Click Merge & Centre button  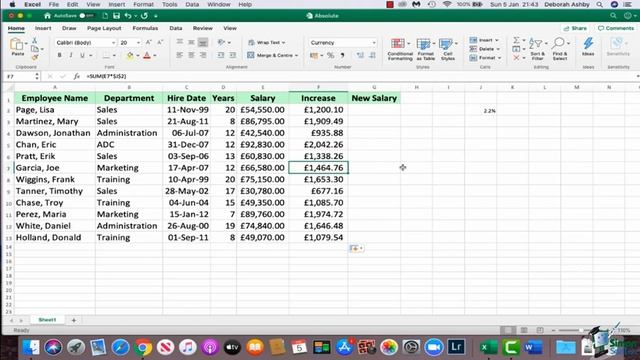(272, 55)
